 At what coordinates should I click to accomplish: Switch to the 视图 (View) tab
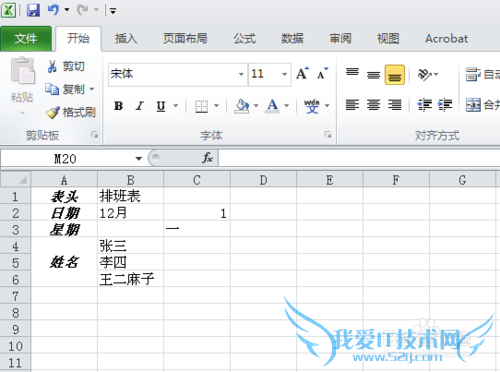[x=388, y=39]
